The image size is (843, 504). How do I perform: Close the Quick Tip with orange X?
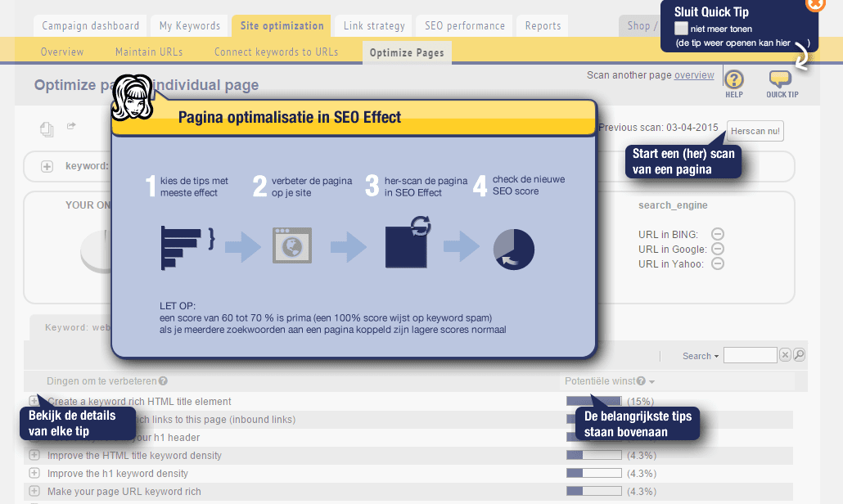point(815,3)
